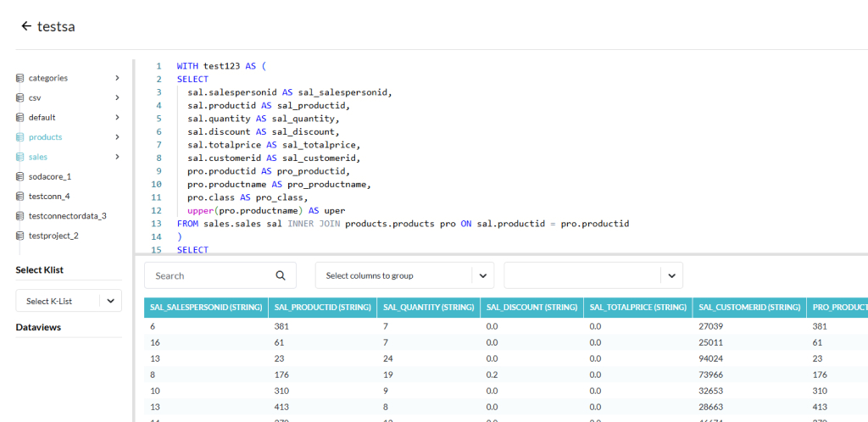The image size is (868, 422).
Task: Click the database icon beside testconnectordata_3
Action: (19, 216)
